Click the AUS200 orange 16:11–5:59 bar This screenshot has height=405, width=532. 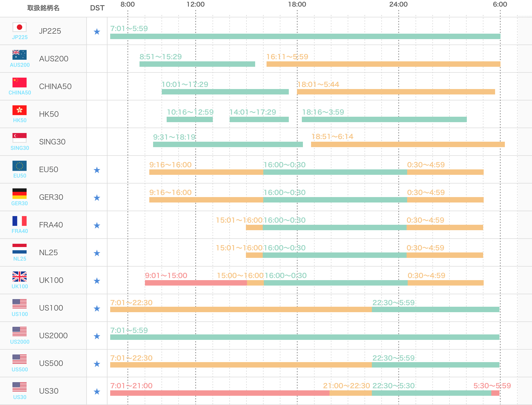[x=384, y=64]
